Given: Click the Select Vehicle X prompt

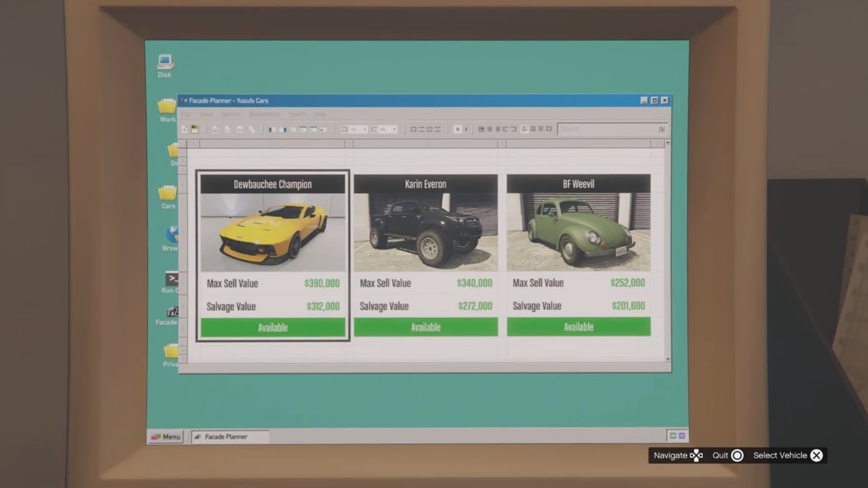Looking at the screenshot, I should 787,455.
